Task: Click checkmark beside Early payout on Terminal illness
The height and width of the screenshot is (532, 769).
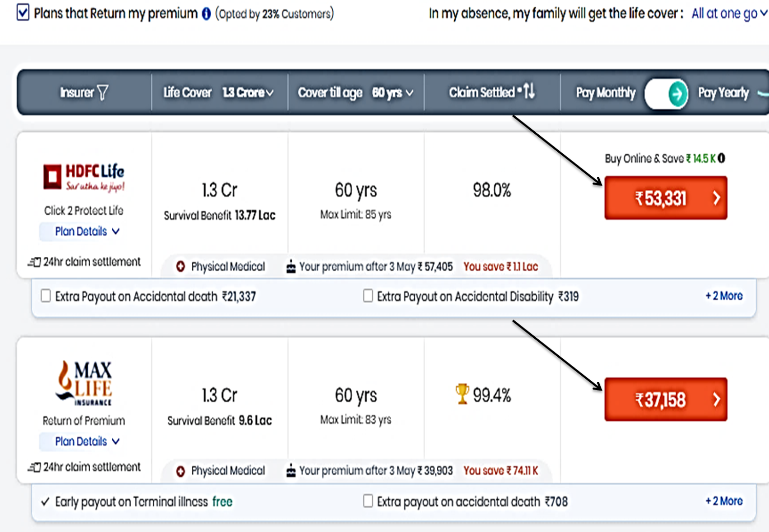Action: [x=45, y=502]
